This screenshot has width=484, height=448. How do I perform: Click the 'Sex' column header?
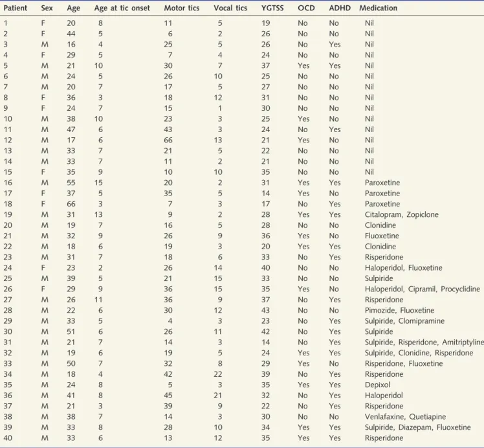click(47, 8)
